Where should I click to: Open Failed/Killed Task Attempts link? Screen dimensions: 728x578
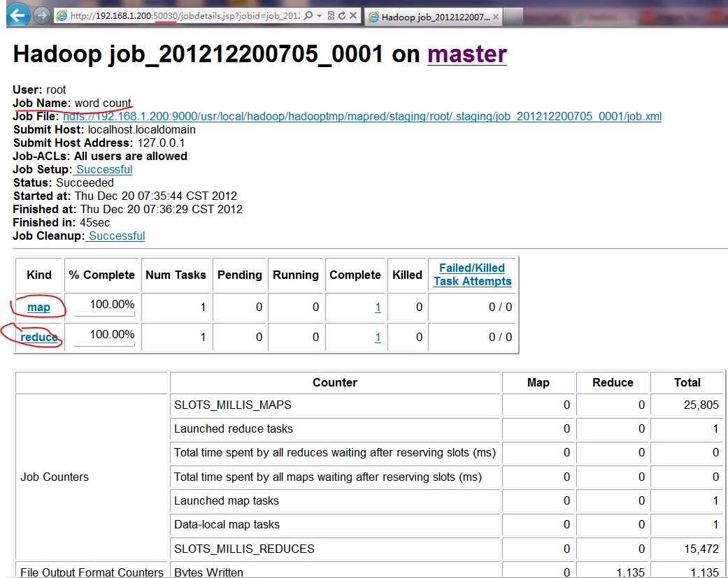pos(472,275)
